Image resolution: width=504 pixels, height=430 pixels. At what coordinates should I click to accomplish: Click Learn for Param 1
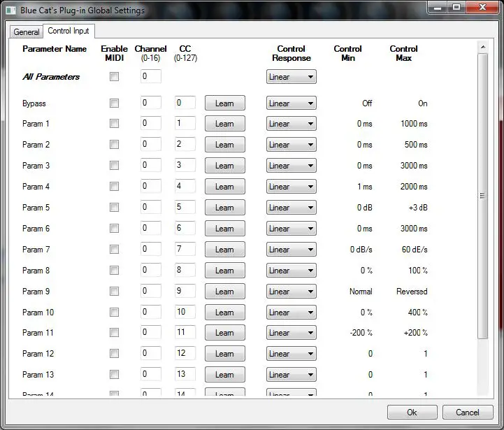(224, 124)
